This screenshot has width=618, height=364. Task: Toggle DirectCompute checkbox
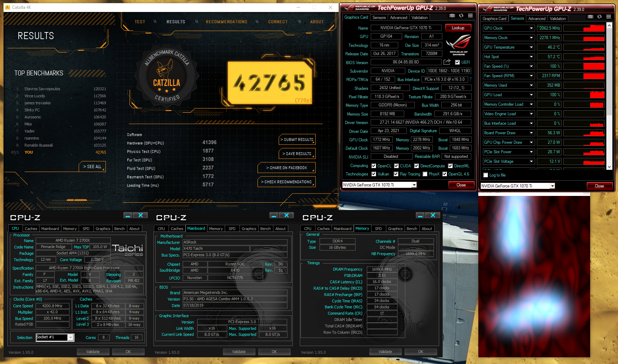(x=417, y=166)
